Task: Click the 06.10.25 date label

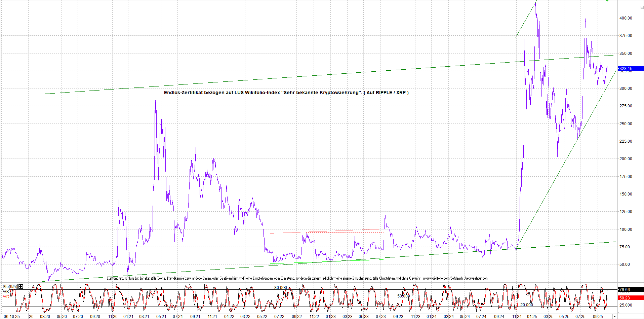Action: [x=12, y=316]
